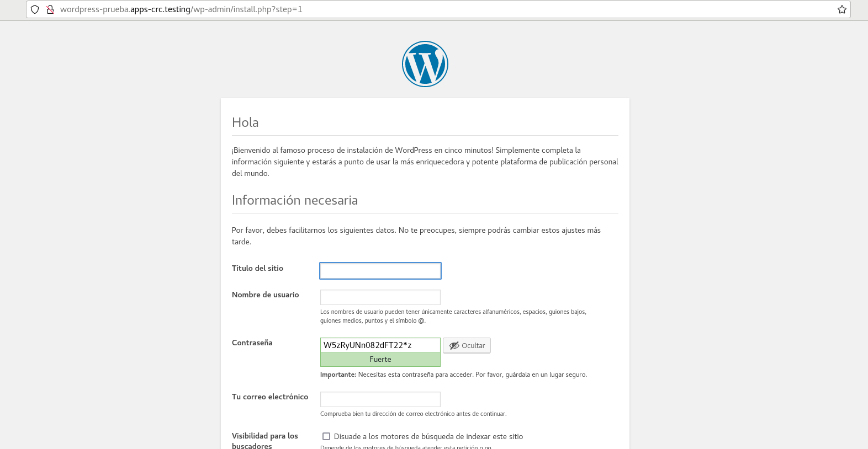The width and height of the screenshot is (868, 449).
Task: Click the ¡Bienvenido al famoso proceso paragraph
Action: [x=425, y=162]
